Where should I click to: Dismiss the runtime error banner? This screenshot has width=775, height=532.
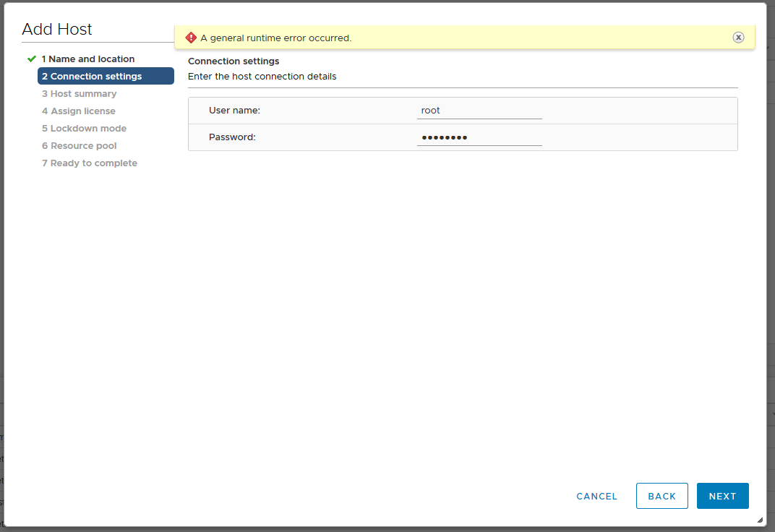click(x=738, y=38)
